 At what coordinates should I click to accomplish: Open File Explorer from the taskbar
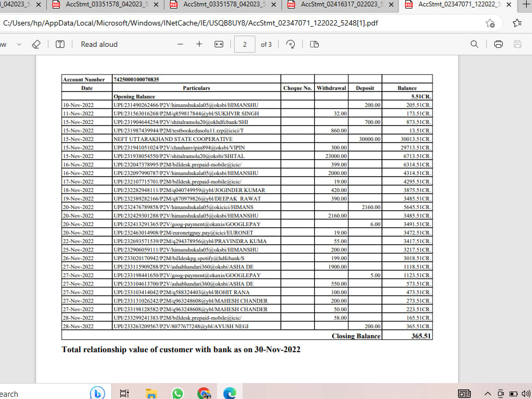tap(151, 393)
